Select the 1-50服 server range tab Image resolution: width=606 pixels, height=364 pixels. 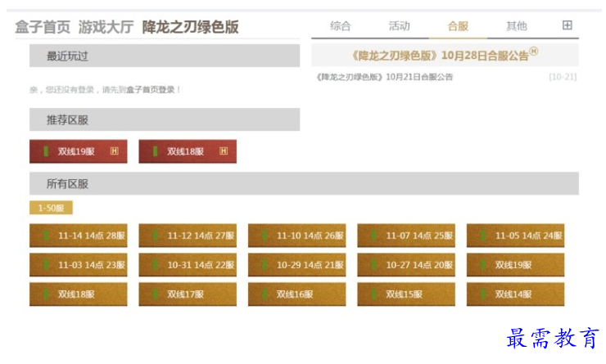click(51, 208)
